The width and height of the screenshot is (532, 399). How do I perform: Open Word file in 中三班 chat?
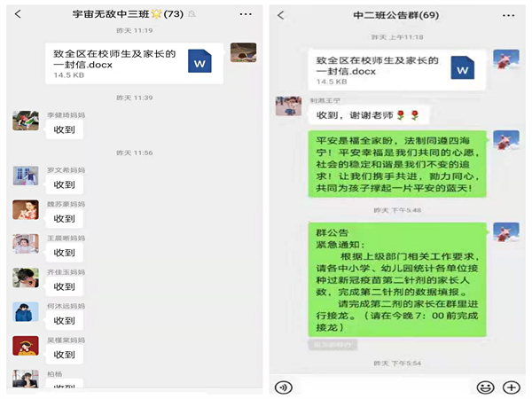pyautogui.click(x=134, y=64)
